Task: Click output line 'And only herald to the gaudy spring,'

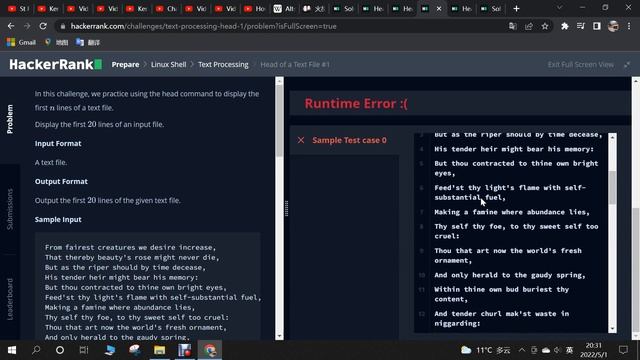Action: (510, 275)
